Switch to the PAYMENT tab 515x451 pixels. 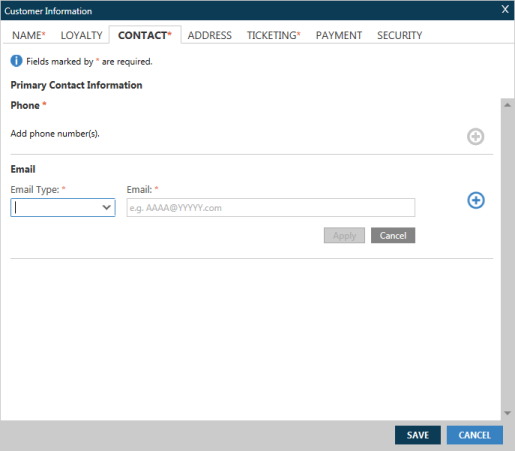(339, 35)
